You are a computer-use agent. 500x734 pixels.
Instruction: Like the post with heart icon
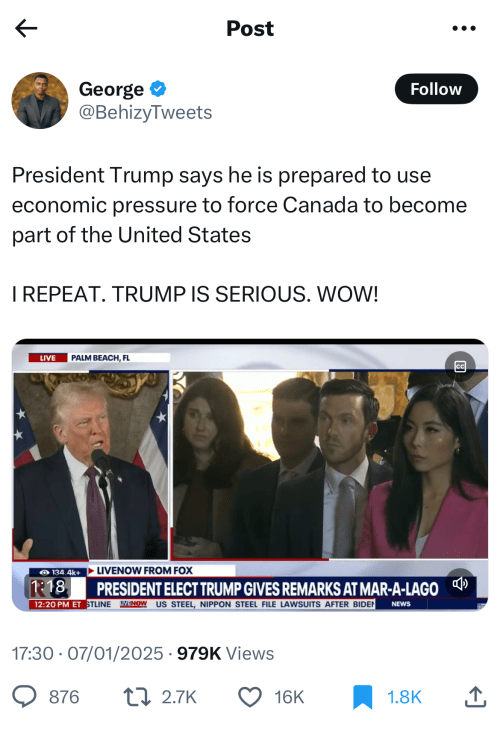[x=250, y=697]
